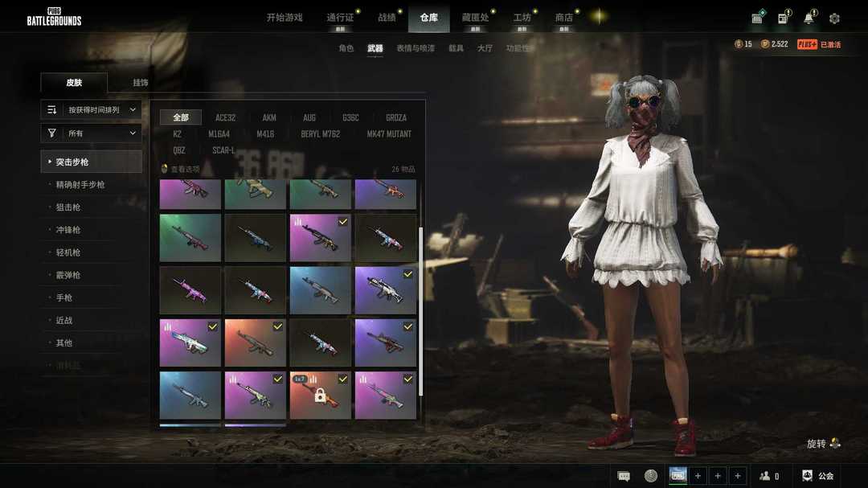Click the PLUS+ 已激活 badge
868x488 pixels.
point(819,44)
